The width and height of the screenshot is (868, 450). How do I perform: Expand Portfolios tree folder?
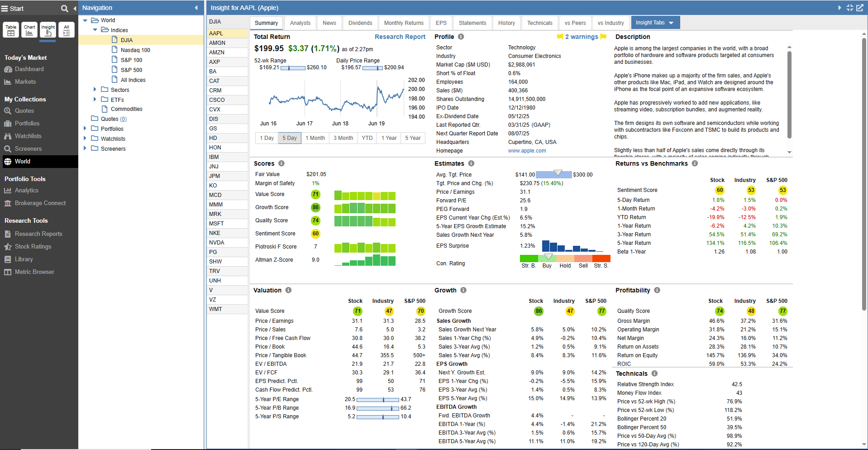(x=85, y=129)
